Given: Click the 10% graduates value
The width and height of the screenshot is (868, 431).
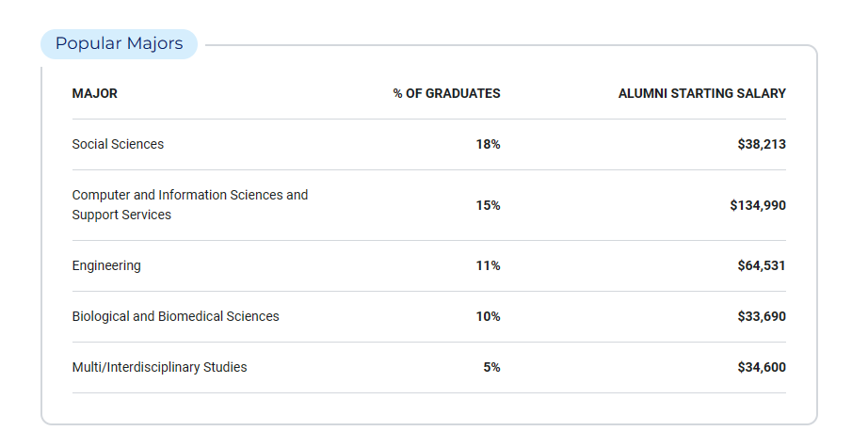Looking at the screenshot, I should pos(489,316).
